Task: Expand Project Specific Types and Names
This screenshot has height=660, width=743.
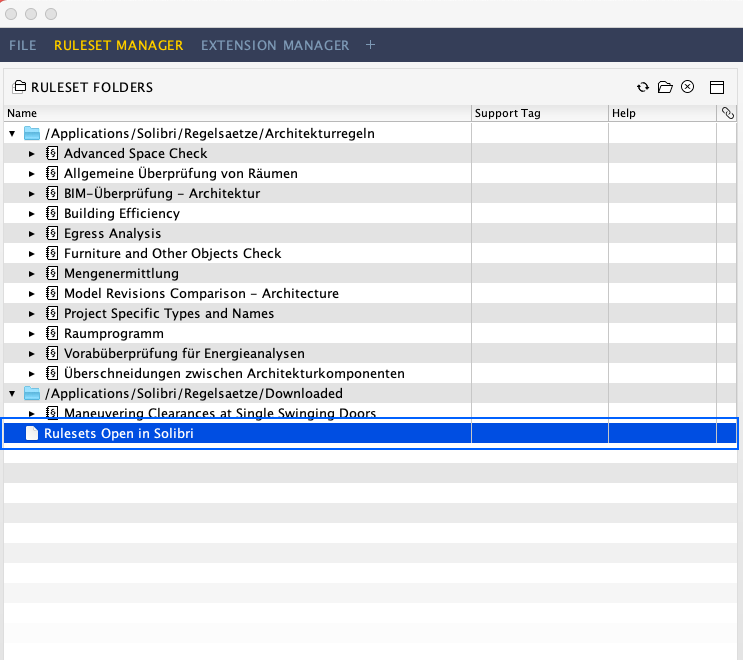Action: point(32,314)
